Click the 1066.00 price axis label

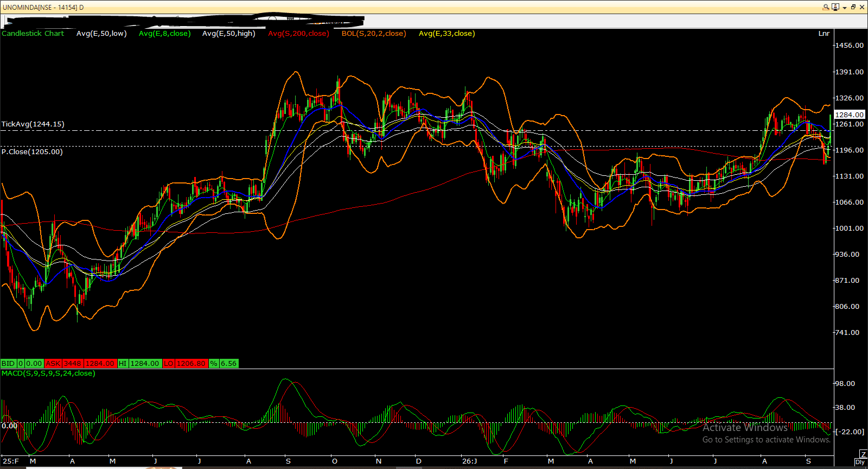pyautogui.click(x=850, y=202)
